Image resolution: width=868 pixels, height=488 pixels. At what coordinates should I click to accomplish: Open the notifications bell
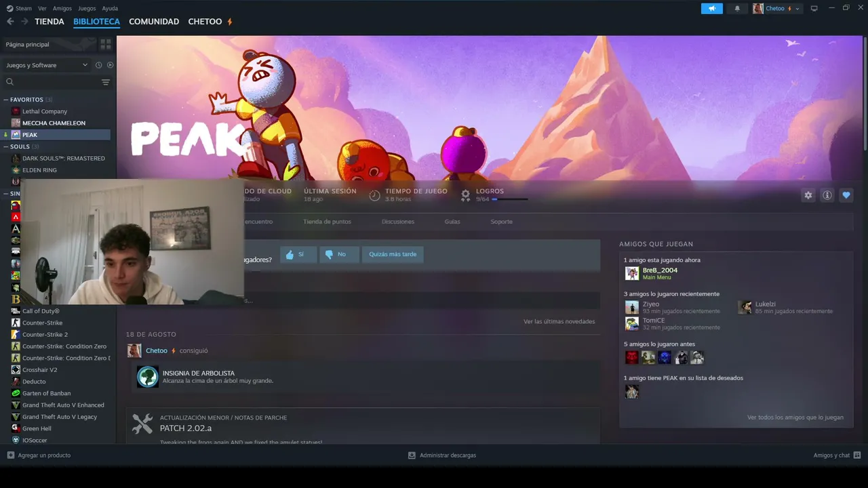[737, 9]
